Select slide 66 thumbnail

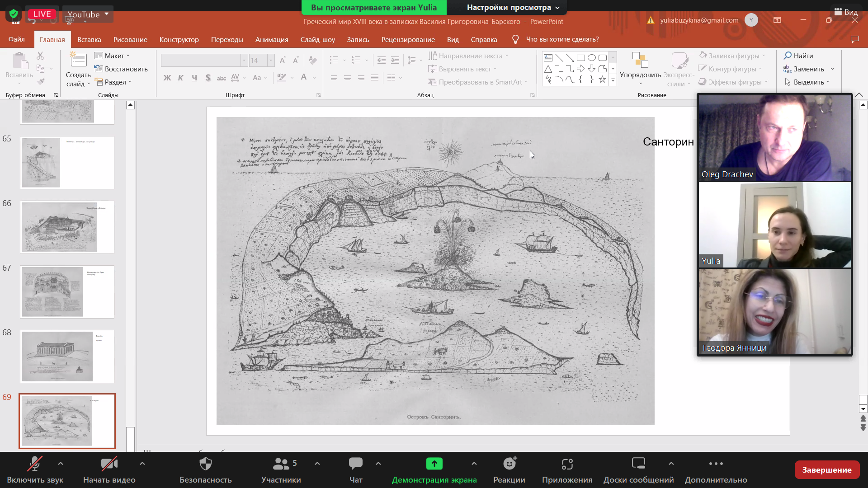(x=67, y=227)
